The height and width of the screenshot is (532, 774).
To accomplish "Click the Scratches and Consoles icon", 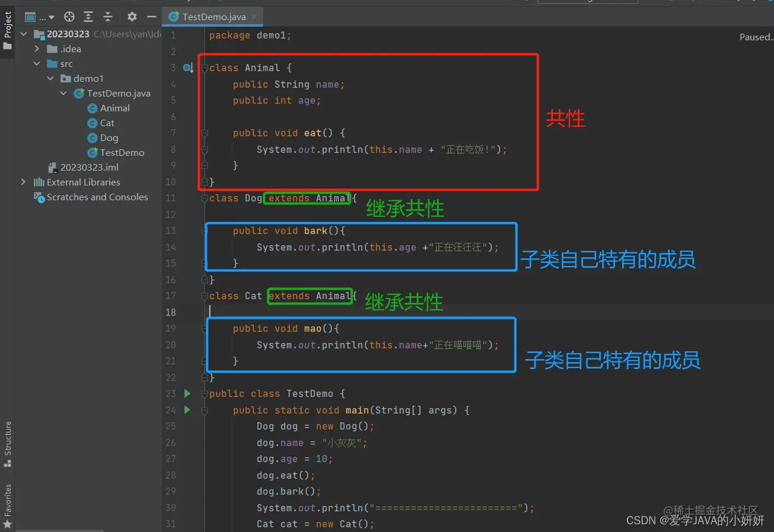I will (x=39, y=197).
